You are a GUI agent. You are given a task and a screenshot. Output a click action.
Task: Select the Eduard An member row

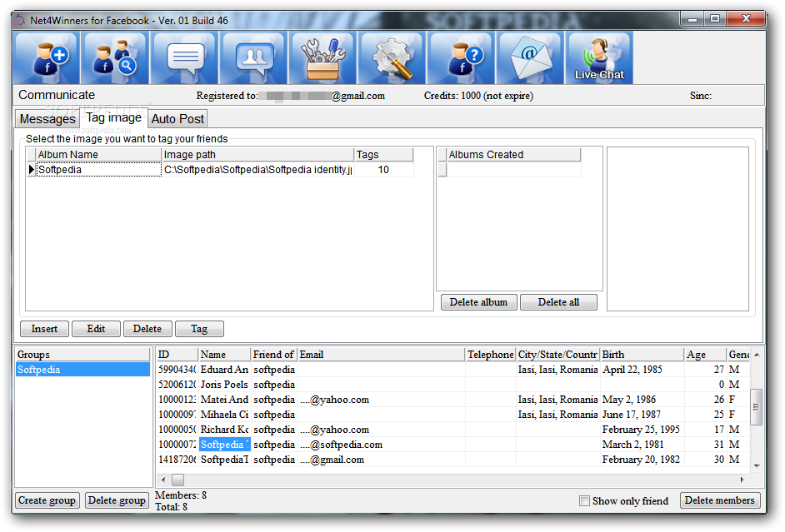[x=453, y=370]
